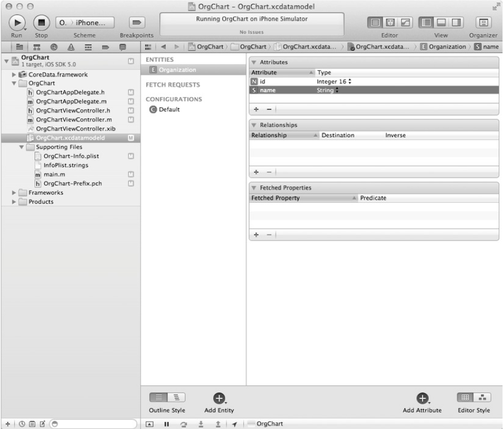Click OrgChart project in jump bar
Viewport: 504px width, 429px height.
click(206, 47)
